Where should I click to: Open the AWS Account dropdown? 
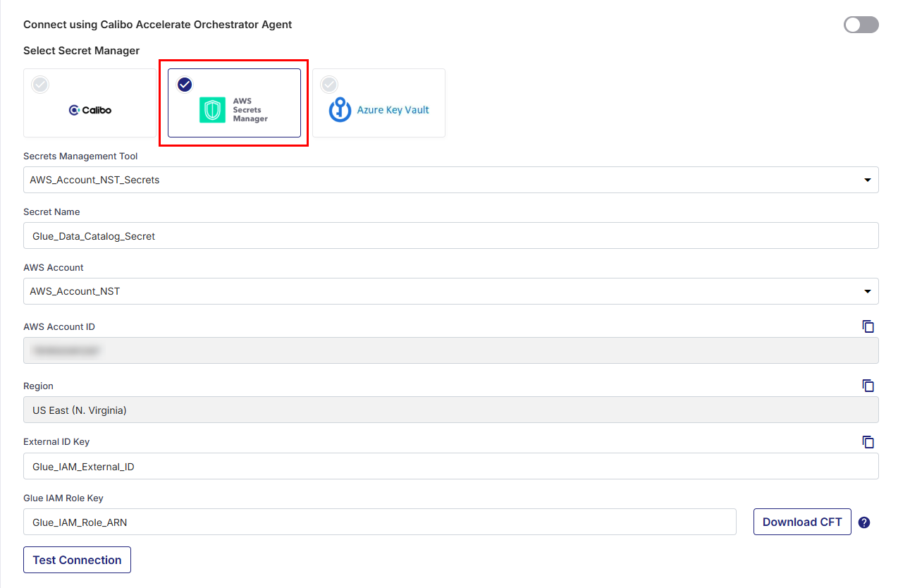click(x=451, y=291)
